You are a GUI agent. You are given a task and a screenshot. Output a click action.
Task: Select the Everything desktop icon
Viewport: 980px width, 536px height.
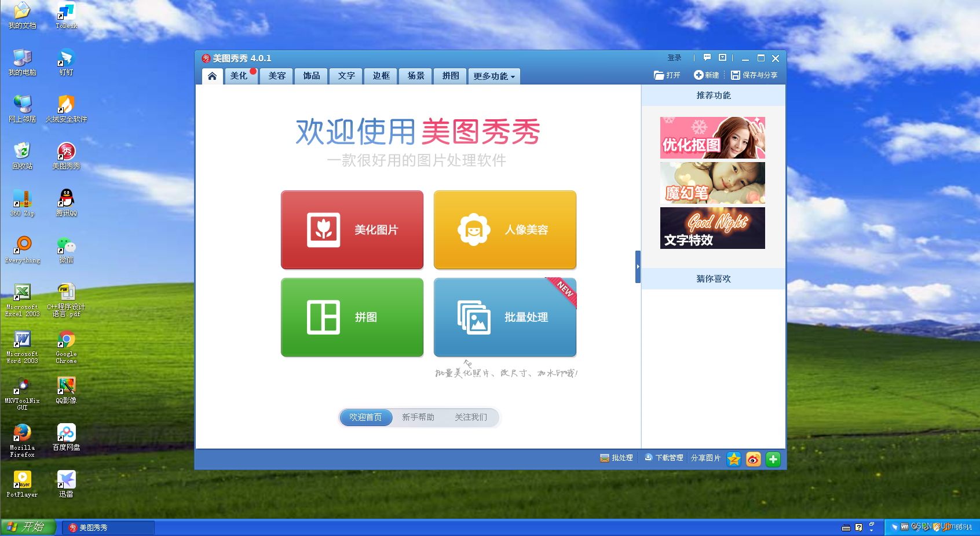pyautogui.click(x=22, y=249)
